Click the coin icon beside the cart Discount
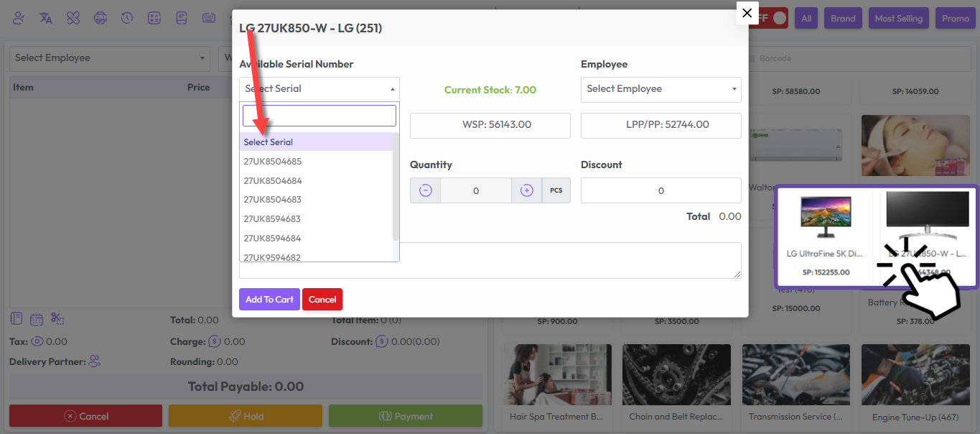 pos(382,342)
